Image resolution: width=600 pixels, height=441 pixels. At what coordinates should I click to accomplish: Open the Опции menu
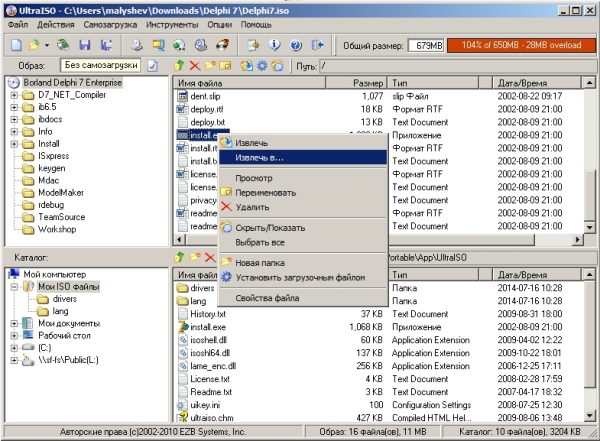click(220, 24)
